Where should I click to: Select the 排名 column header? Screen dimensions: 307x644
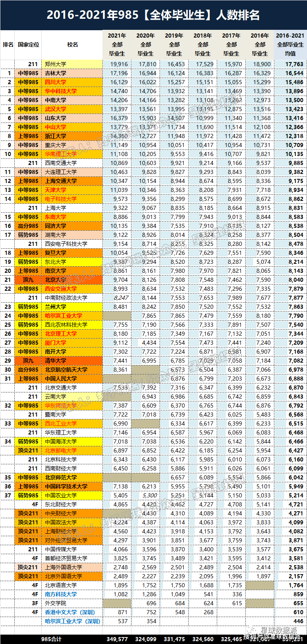tap(8, 45)
